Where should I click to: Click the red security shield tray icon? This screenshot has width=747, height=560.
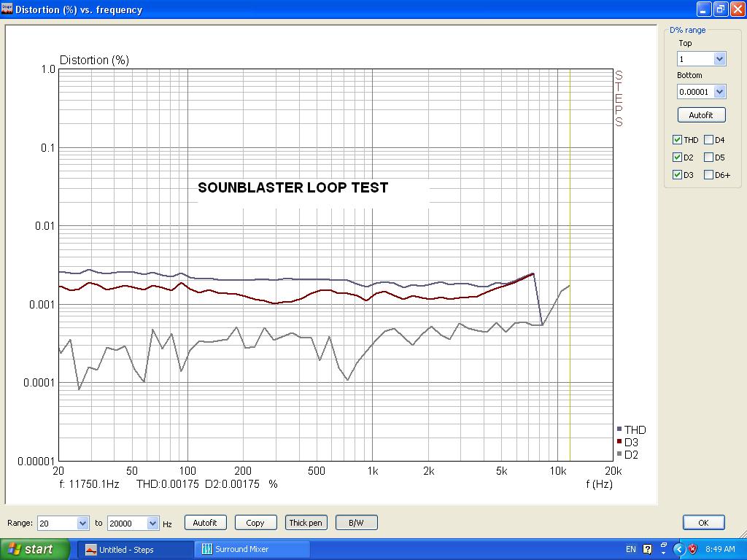click(693, 549)
